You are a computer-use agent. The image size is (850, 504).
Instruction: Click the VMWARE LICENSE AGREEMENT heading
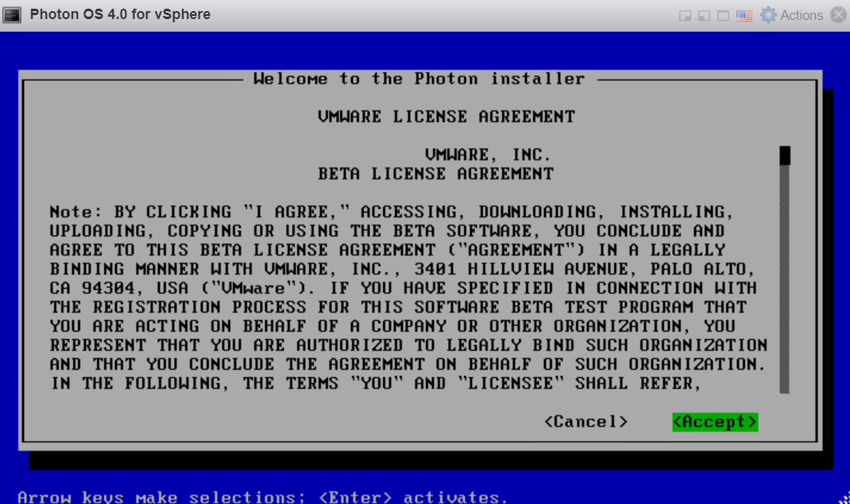[446, 117]
